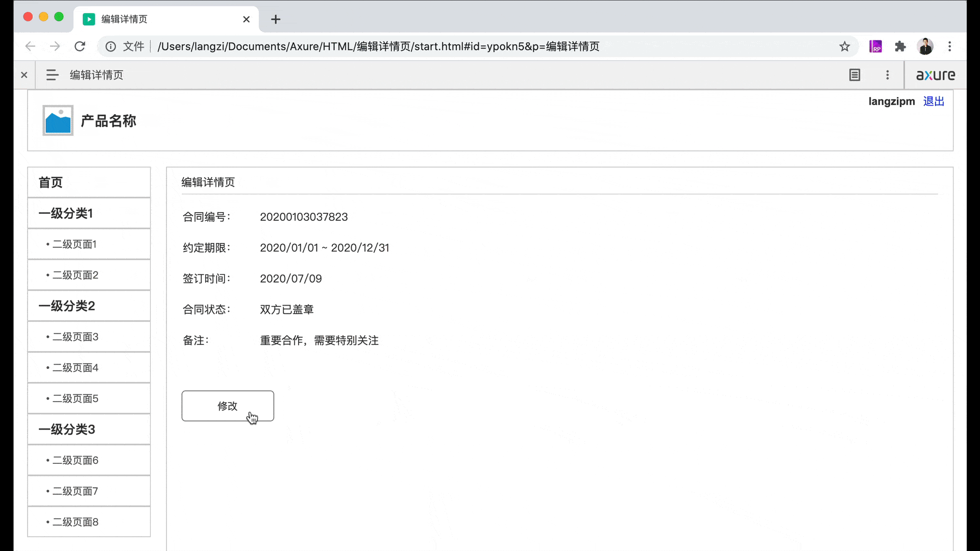The height and width of the screenshot is (551, 980).
Task: Open the Axure notes document icon
Action: click(854, 75)
